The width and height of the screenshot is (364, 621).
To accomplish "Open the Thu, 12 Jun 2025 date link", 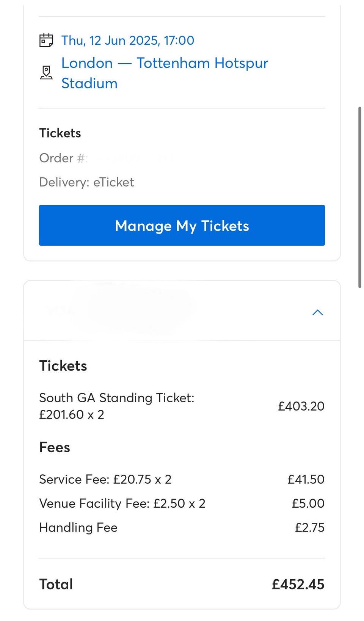I will click(128, 40).
